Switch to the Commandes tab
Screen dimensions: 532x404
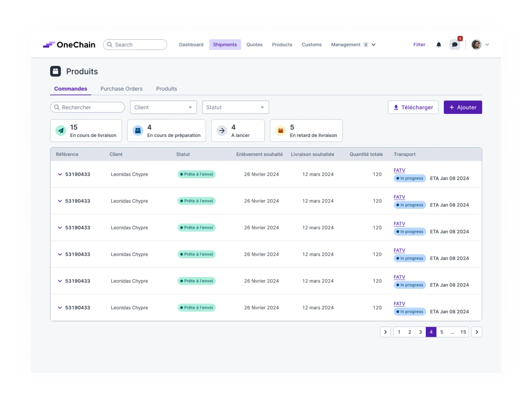[x=70, y=89]
